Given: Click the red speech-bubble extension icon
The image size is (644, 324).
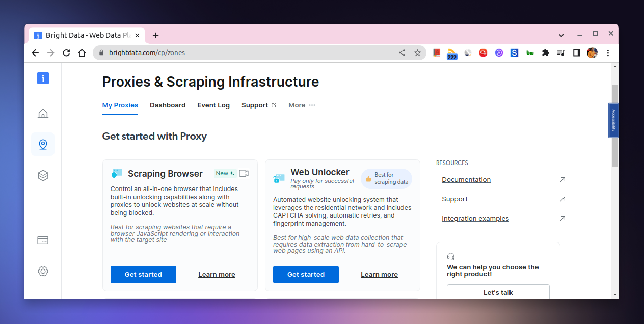Looking at the screenshot, I should click(x=483, y=52).
